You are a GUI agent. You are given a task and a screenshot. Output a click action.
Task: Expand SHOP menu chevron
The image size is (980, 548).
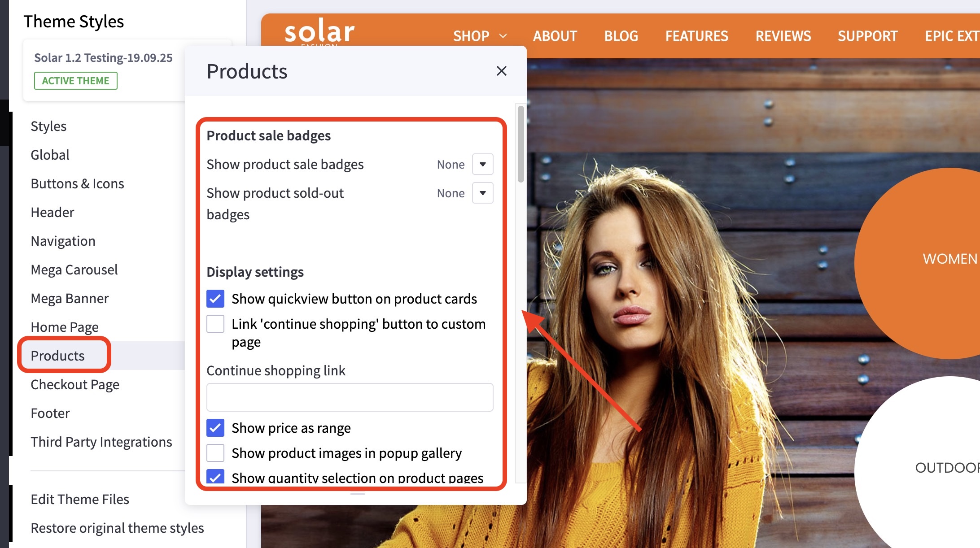click(503, 36)
